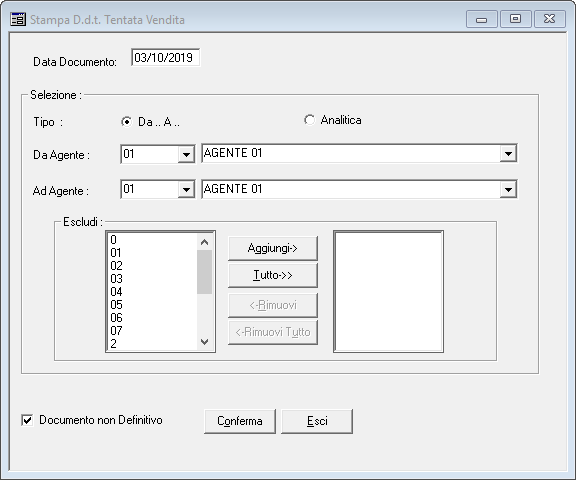
Task: Toggle Documento non Definitivo checkbox
Action: click(x=27, y=420)
